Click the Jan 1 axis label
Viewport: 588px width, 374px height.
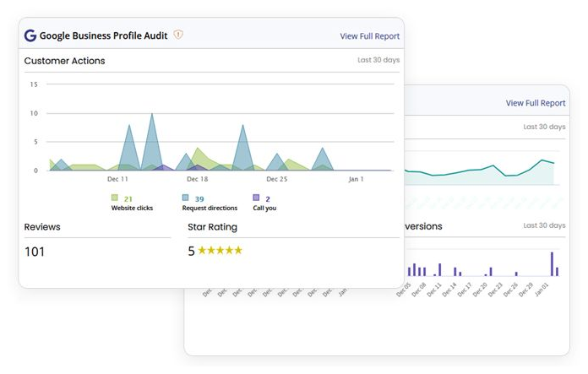(356, 179)
